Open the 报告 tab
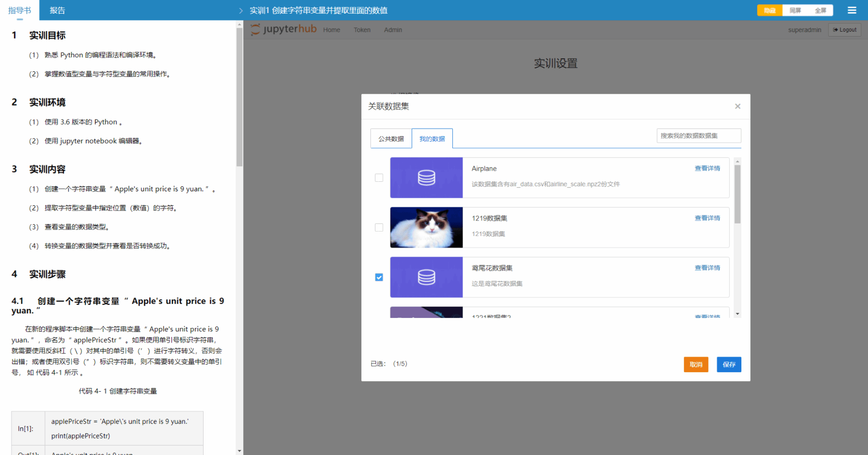 (57, 11)
